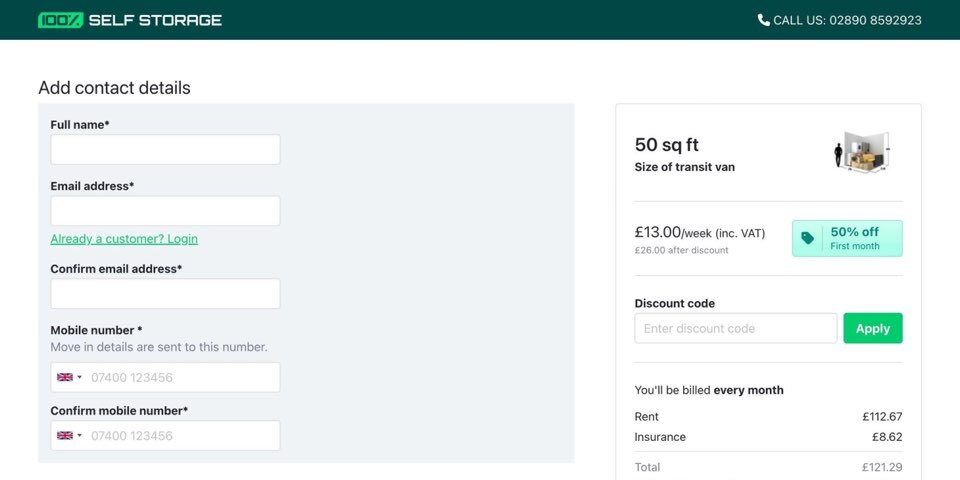Open the Already a customer? Login link
Screen dimensions: 960x480
(124, 239)
